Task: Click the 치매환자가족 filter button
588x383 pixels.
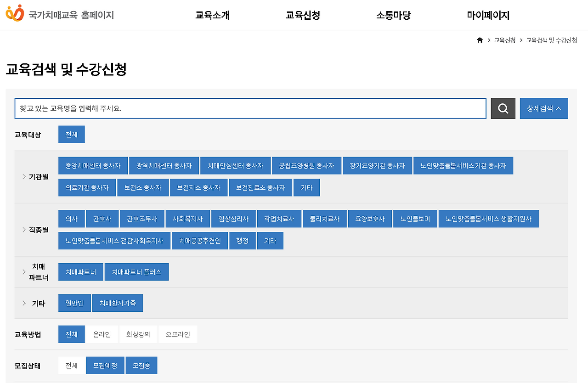Action: 118,303
